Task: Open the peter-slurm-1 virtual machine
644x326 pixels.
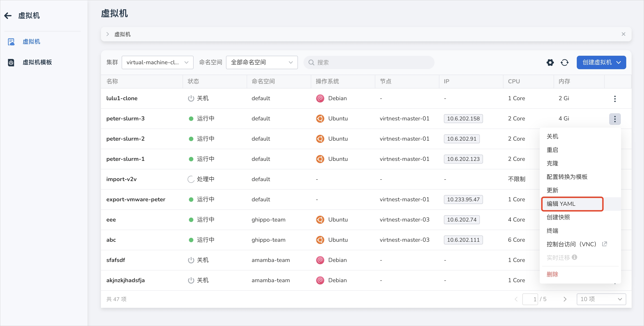Action: tap(125, 159)
